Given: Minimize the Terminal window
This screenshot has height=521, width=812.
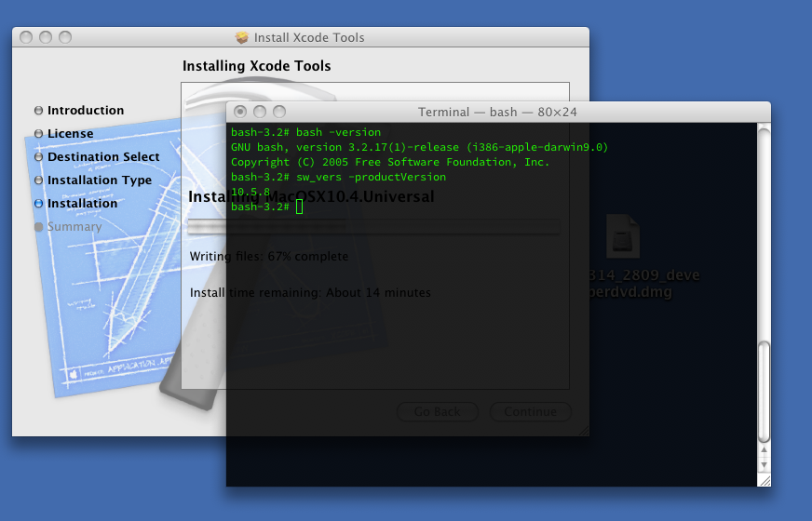Looking at the screenshot, I should pyautogui.click(x=260, y=112).
